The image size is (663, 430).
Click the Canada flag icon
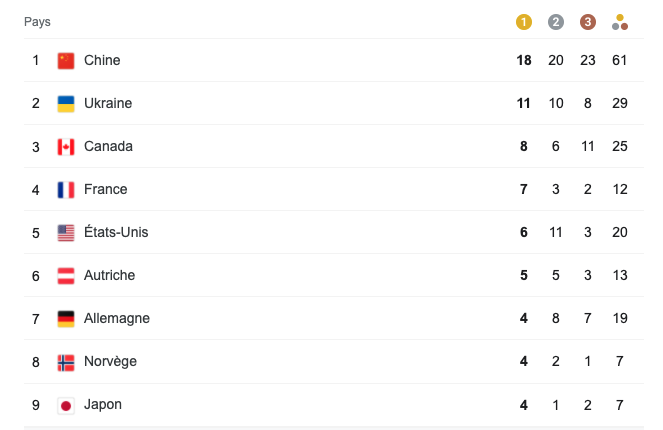coord(66,147)
